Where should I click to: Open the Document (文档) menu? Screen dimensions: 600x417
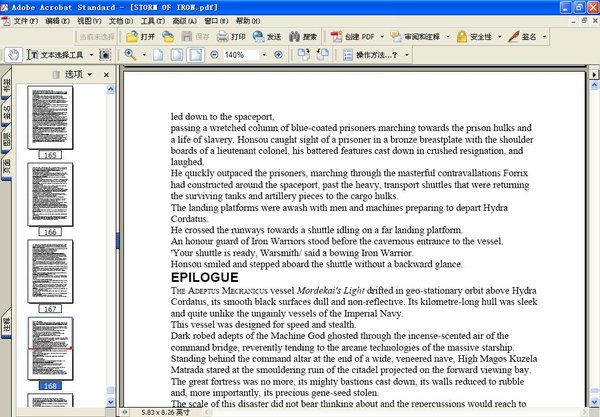pyautogui.click(x=121, y=21)
